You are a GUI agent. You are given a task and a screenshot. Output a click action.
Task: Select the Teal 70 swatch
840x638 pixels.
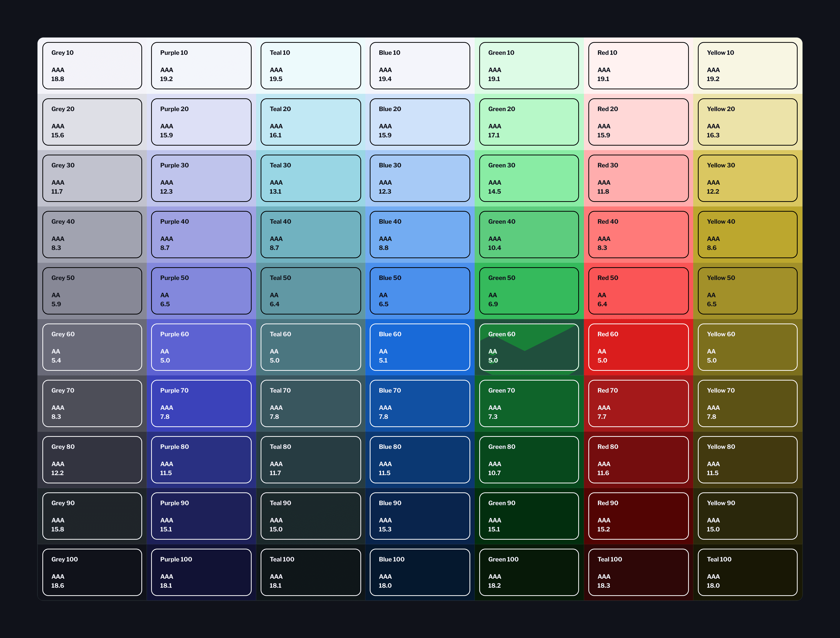311,403
